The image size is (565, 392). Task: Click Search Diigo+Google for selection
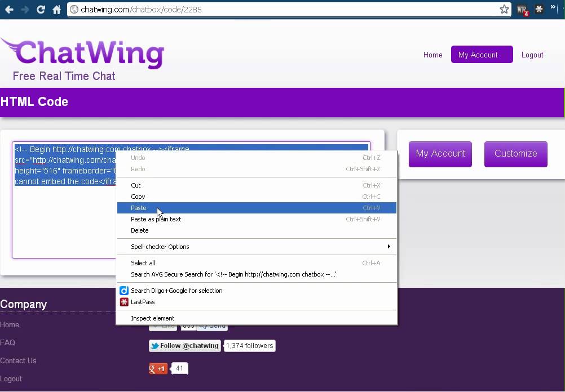coord(257,291)
